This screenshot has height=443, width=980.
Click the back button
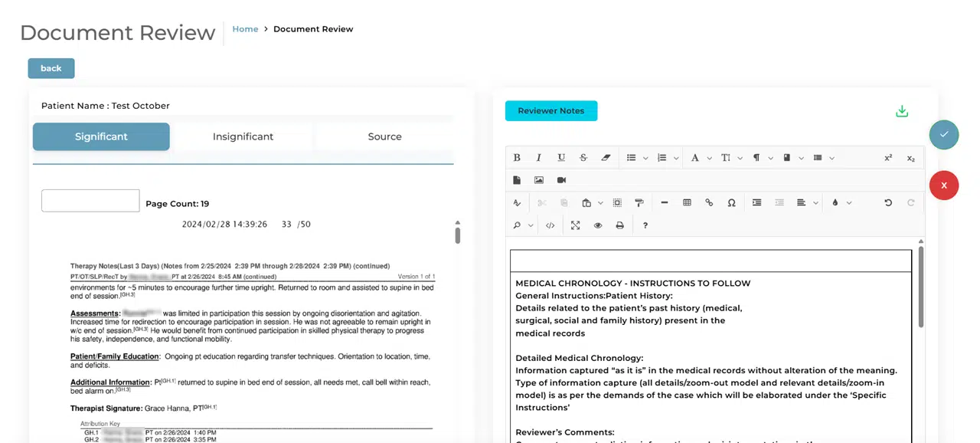pyautogui.click(x=51, y=68)
